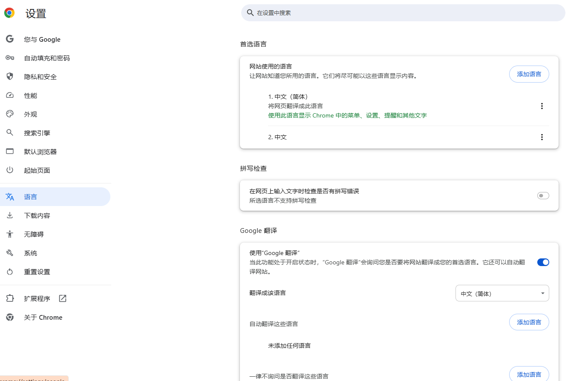Screen dimensions: 588x381
Task: Click the puzzle piece icon for 扩展程序
Action: tap(10, 298)
